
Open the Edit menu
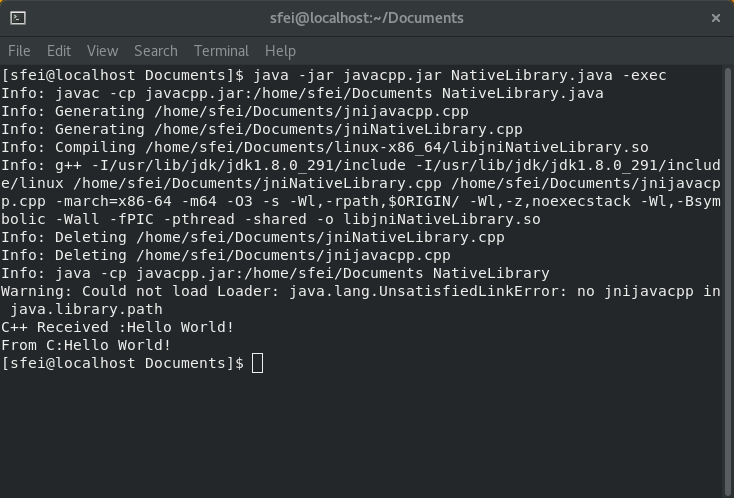pyautogui.click(x=59, y=51)
